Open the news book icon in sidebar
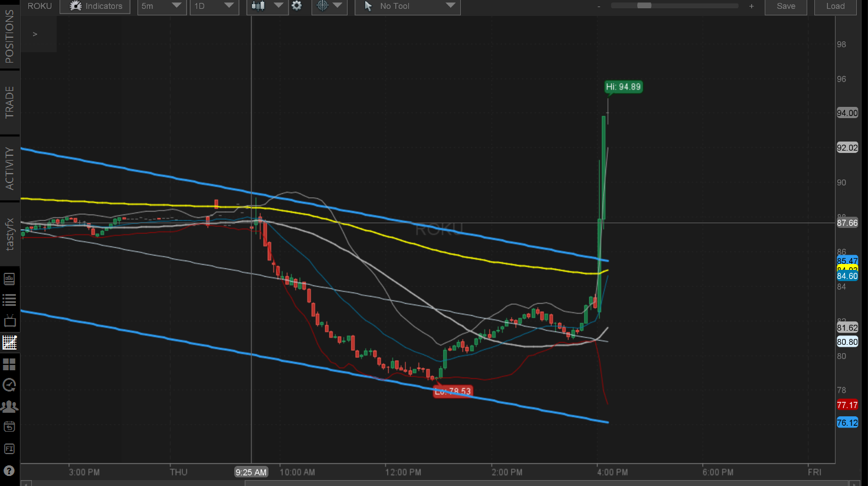 (9, 279)
